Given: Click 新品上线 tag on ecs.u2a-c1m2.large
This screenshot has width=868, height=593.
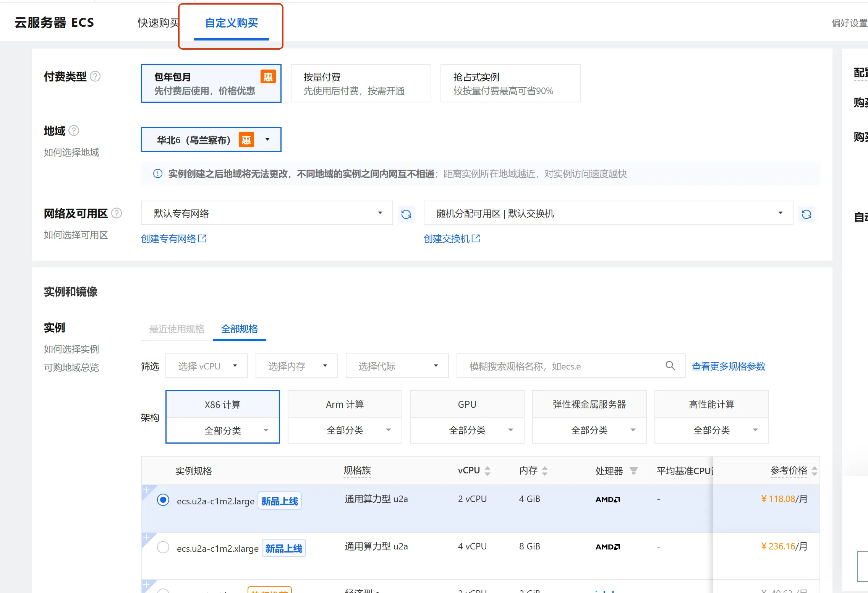Looking at the screenshot, I should click(280, 501).
